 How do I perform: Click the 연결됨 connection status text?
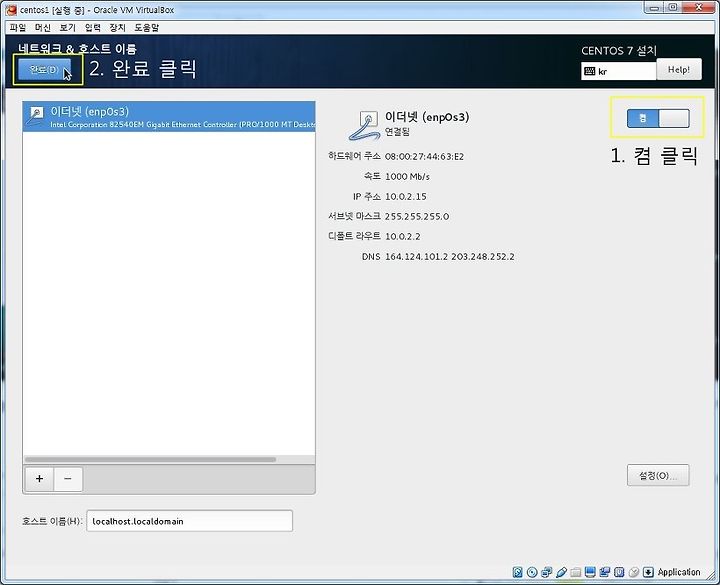[398, 132]
